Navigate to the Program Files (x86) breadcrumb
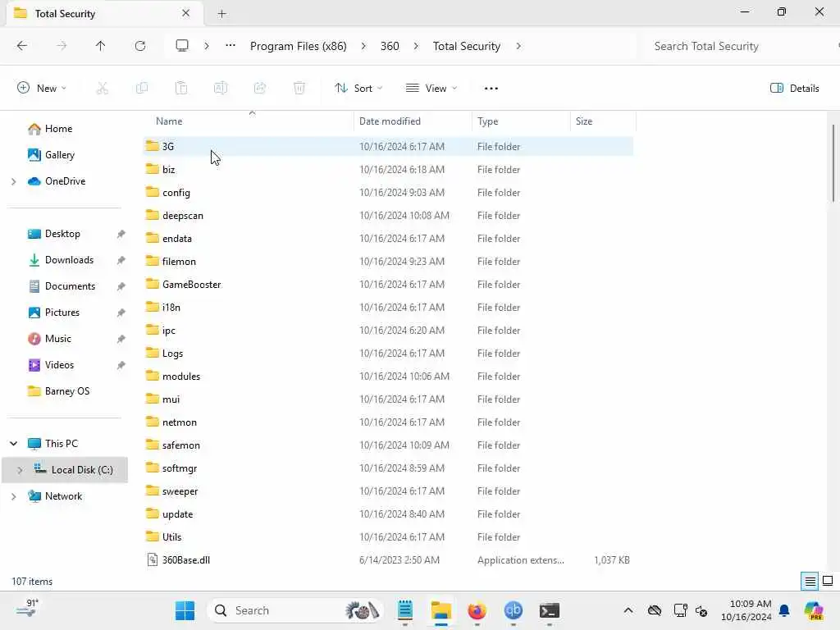The height and width of the screenshot is (630, 840). 299,46
